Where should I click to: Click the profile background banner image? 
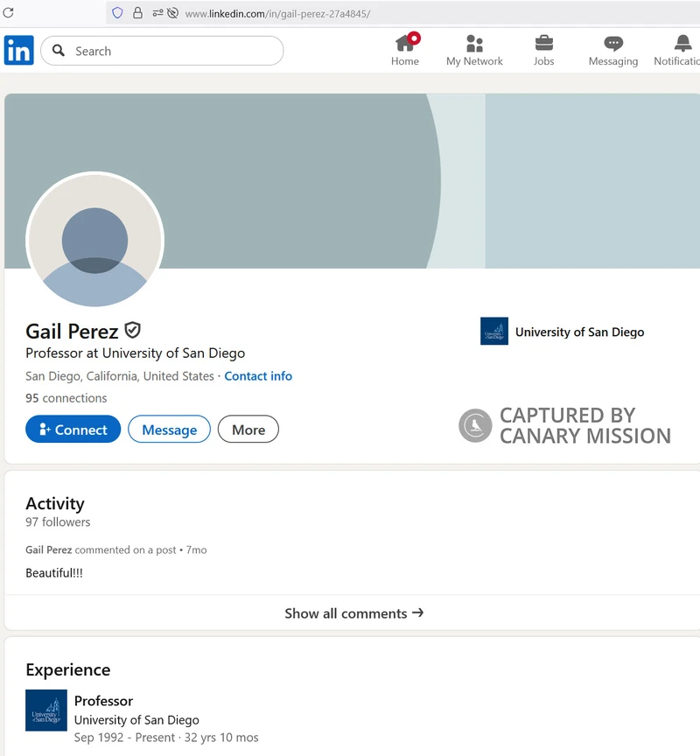[352, 181]
